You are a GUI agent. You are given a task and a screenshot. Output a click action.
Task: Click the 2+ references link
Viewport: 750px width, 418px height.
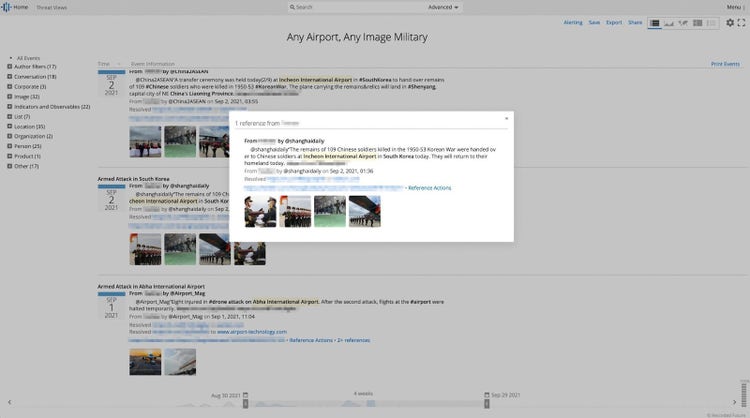point(353,340)
